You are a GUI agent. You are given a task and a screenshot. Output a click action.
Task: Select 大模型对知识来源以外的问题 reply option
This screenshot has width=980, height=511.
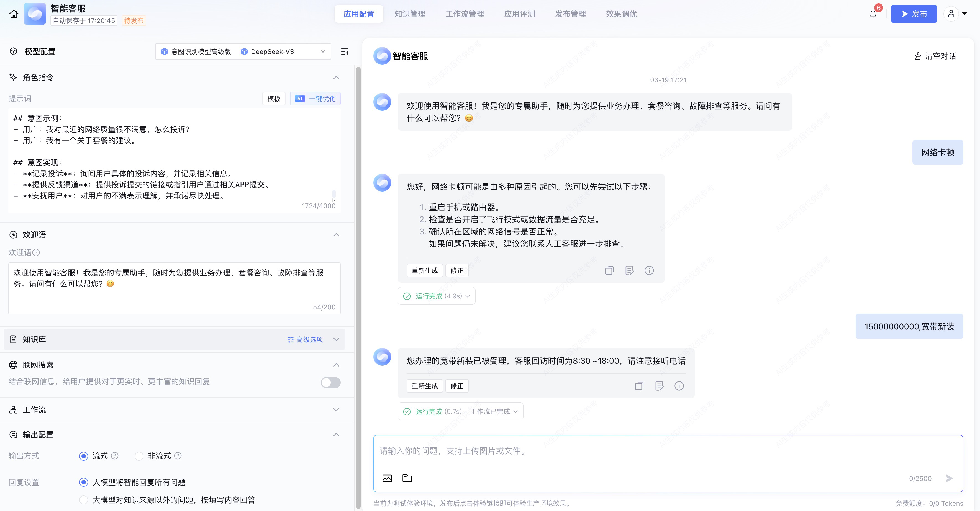tap(84, 500)
